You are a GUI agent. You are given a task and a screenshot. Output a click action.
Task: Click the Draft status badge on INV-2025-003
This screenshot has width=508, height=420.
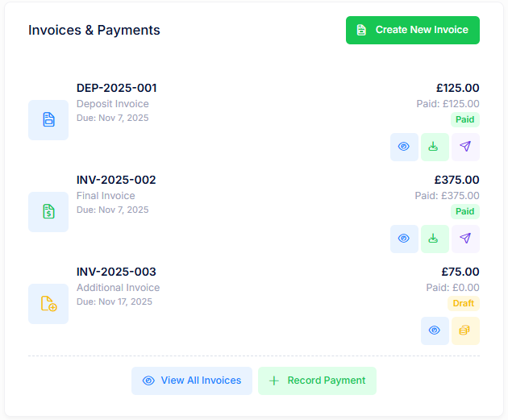[464, 303]
